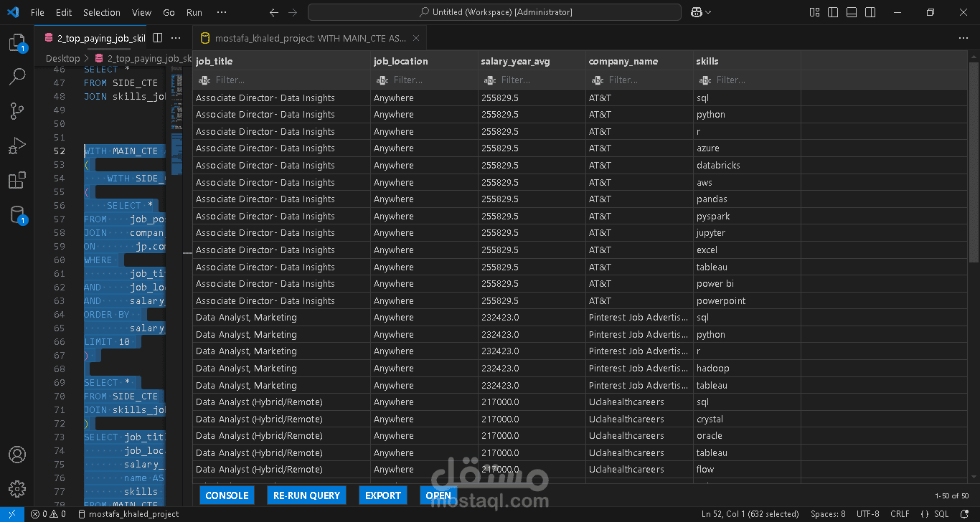The height and width of the screenshot is (522, 980).
Task: Click the OPEN button
Action: 438,495
